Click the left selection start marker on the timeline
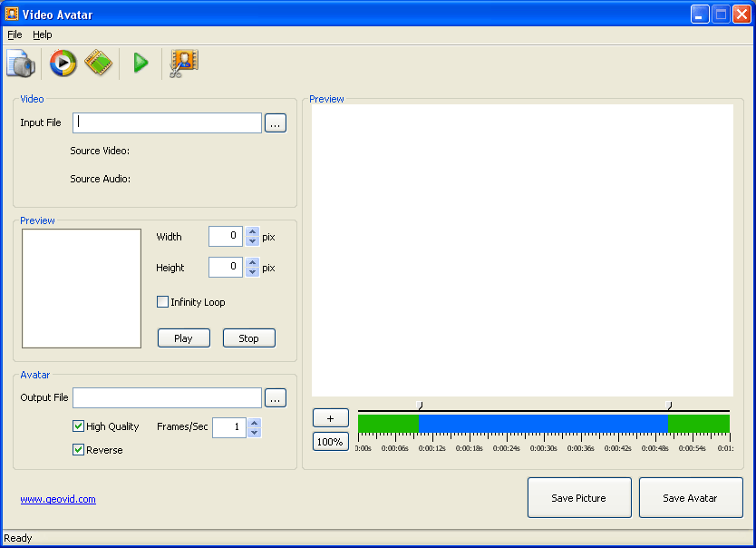The height and width of the screenshot is (548, 756). click(420, 406)
